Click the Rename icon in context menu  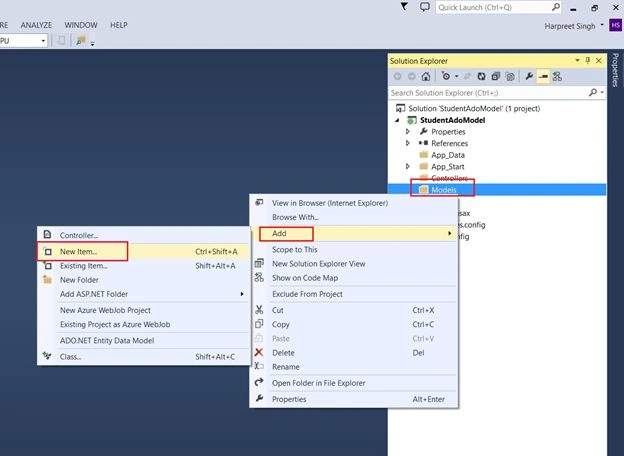click(x=259, y=366)
